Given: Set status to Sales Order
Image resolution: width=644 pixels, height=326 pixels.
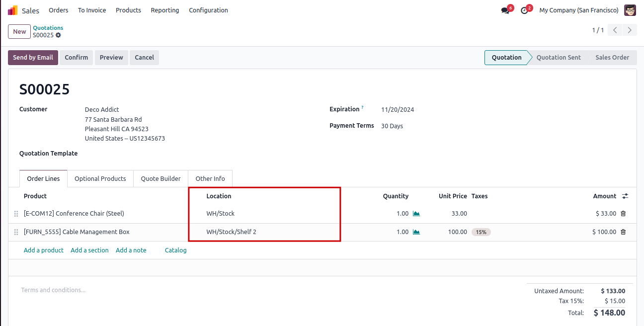Looking at the screenshot, I should 612,58.
